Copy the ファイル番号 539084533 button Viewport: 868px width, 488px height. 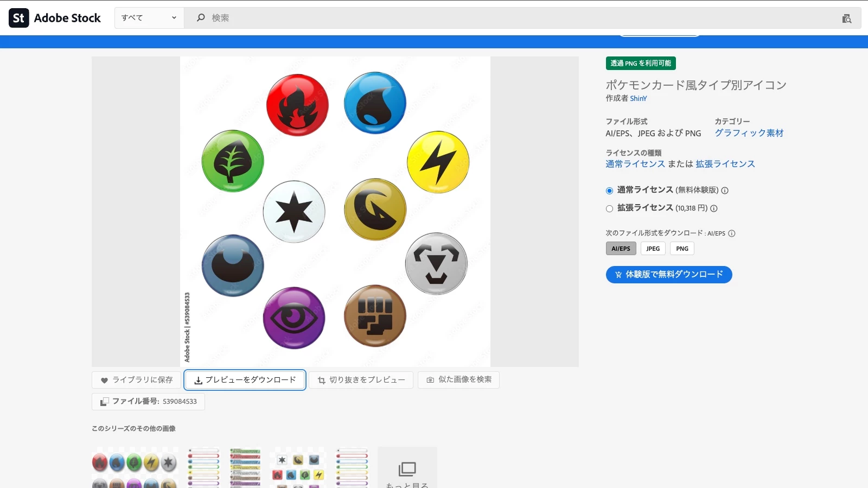pos(148,402)
